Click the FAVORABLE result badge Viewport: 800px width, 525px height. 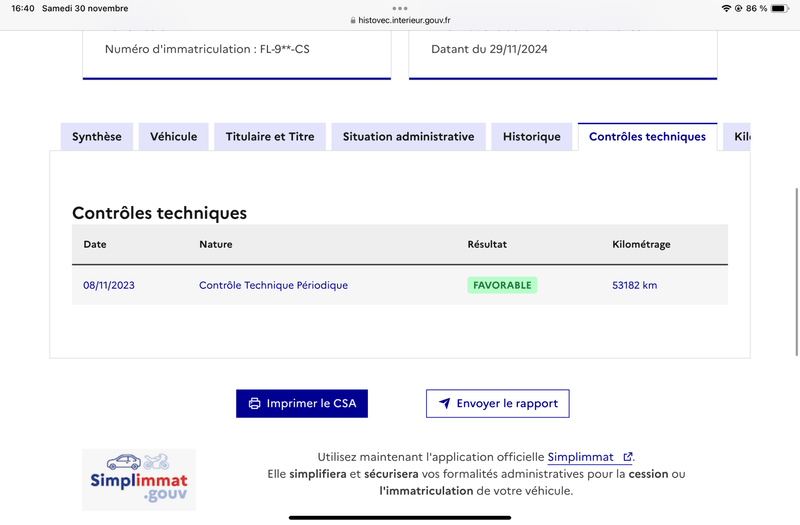tap(502, 285)
